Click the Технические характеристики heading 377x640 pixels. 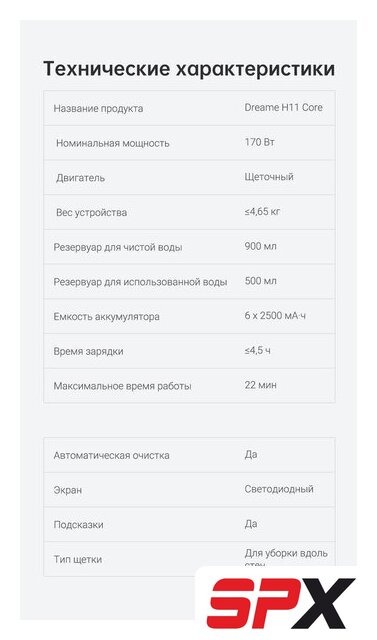tap(189, 69)
